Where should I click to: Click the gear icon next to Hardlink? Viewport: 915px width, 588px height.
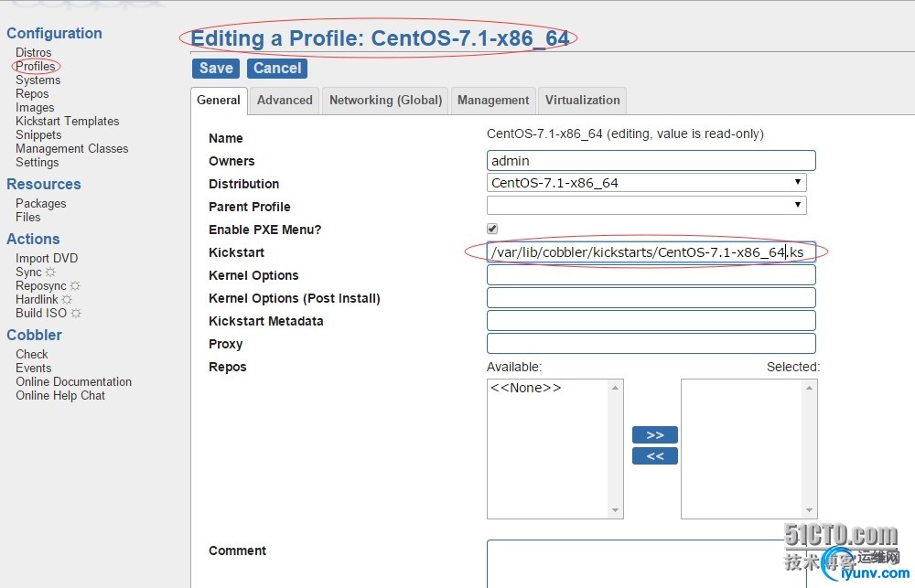(67, 300)
